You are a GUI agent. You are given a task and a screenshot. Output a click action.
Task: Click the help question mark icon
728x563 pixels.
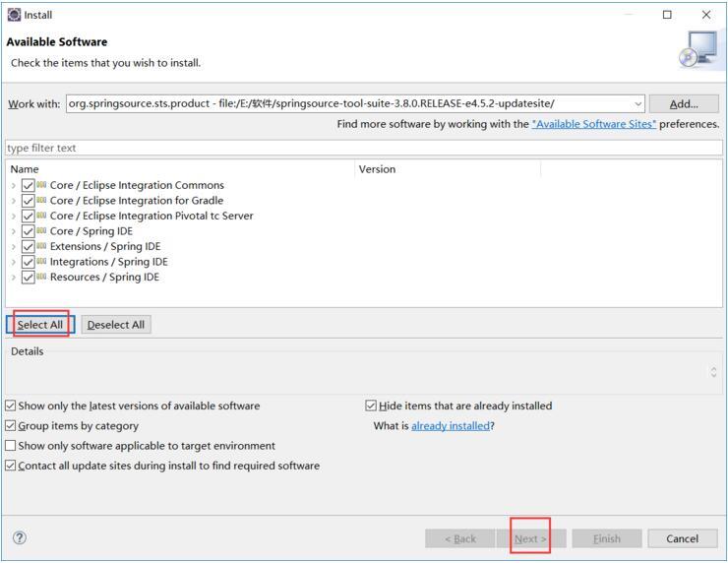20,538
